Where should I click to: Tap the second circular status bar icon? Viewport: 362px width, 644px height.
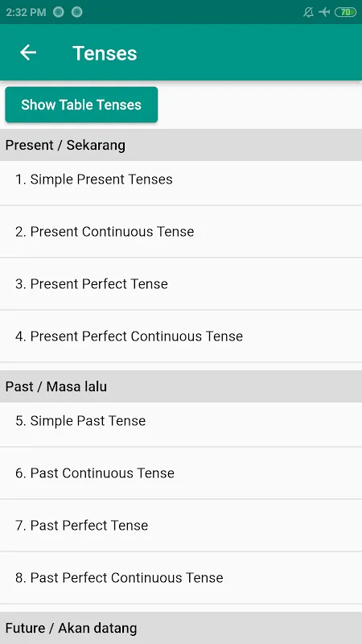(x=76, y=12)
